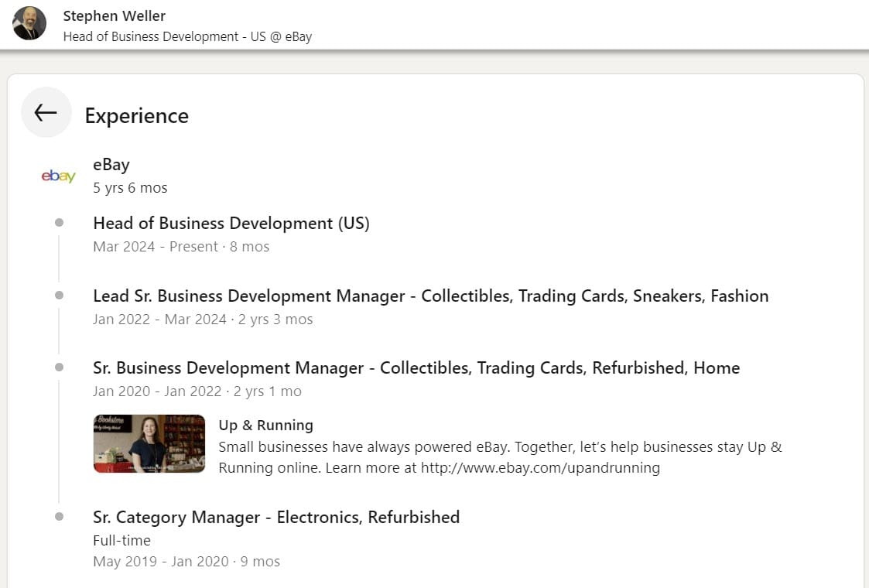
Task: Select the Sr. Category Manager role title
Action: (275, 517)
